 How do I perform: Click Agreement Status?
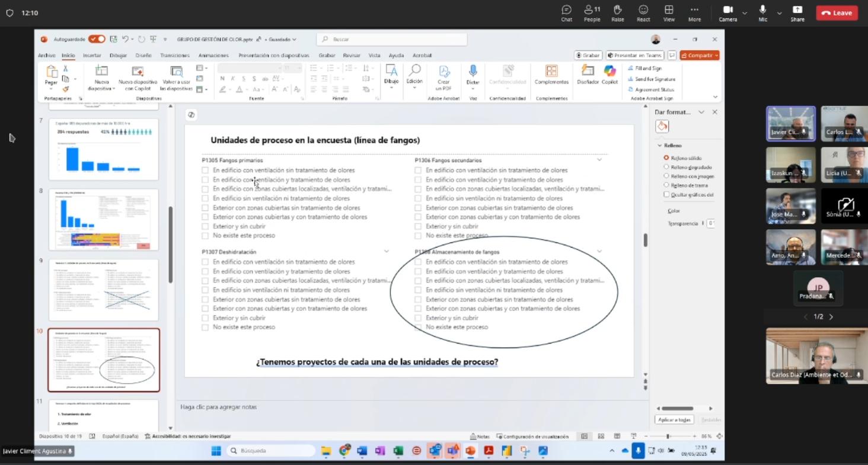click(650, 89)
